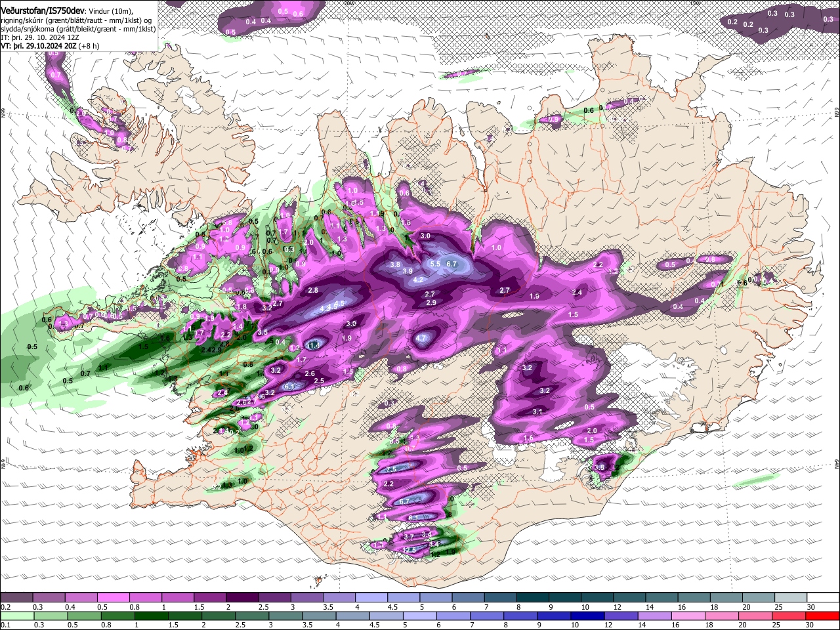The image size is (840, 630).
Task: Click the 'VT: þri. 29.10.2024 20Z (+8 h)' line
Action: [51, 46]
